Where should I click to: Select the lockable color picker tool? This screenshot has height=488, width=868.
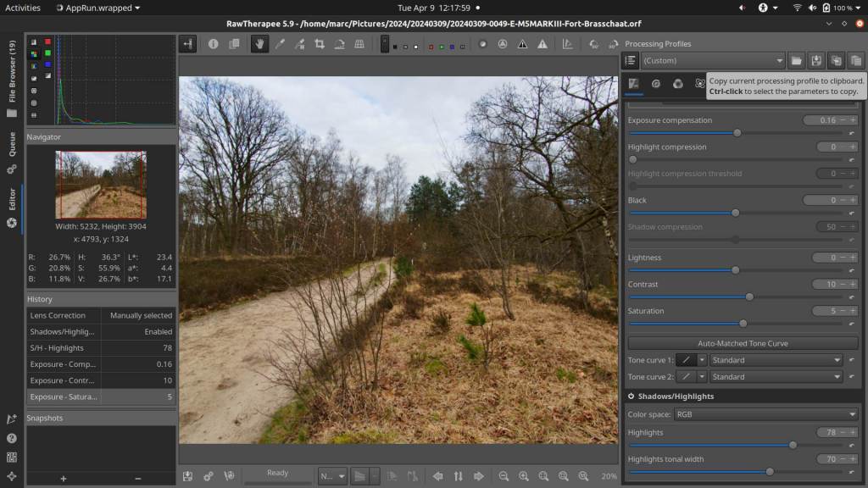[299, 44]
